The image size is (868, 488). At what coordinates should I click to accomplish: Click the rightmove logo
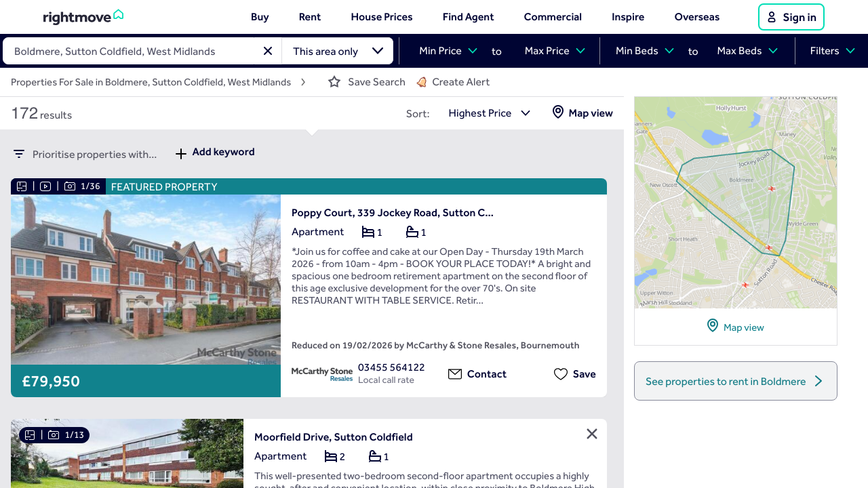click(x=83, y=16)
